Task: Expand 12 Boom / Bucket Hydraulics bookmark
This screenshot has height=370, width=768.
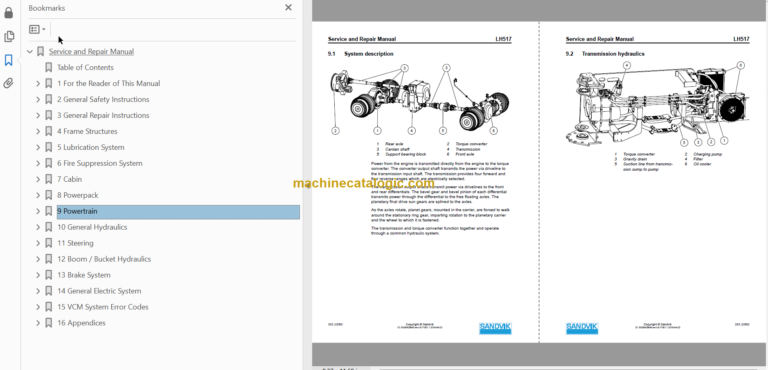Action: click(x=38, y=259)
